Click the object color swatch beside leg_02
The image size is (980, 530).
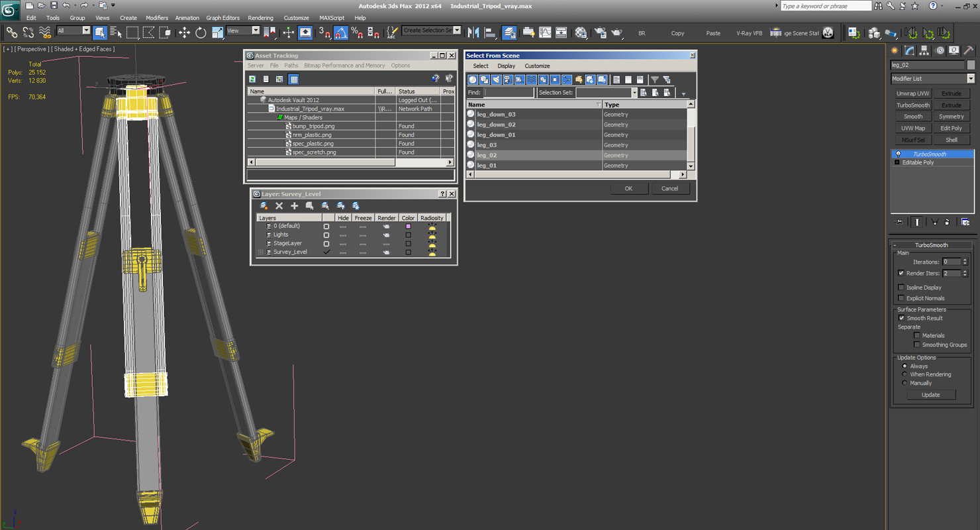971,65
